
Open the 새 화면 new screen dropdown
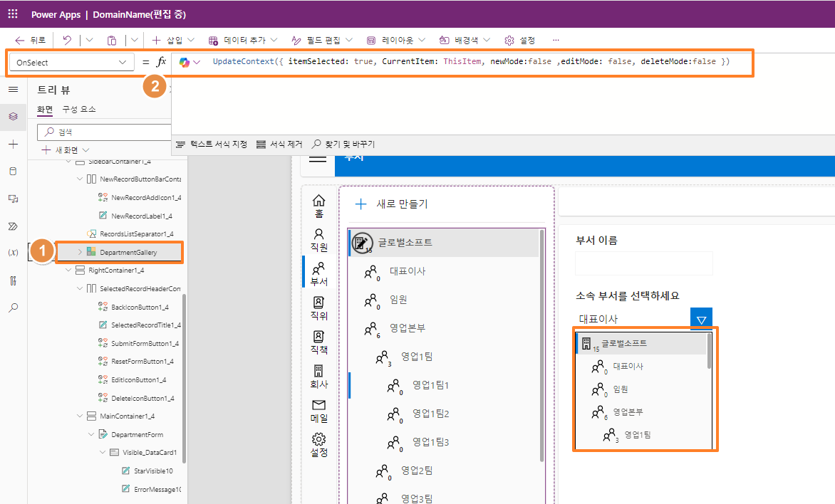(x=65, y=150)
